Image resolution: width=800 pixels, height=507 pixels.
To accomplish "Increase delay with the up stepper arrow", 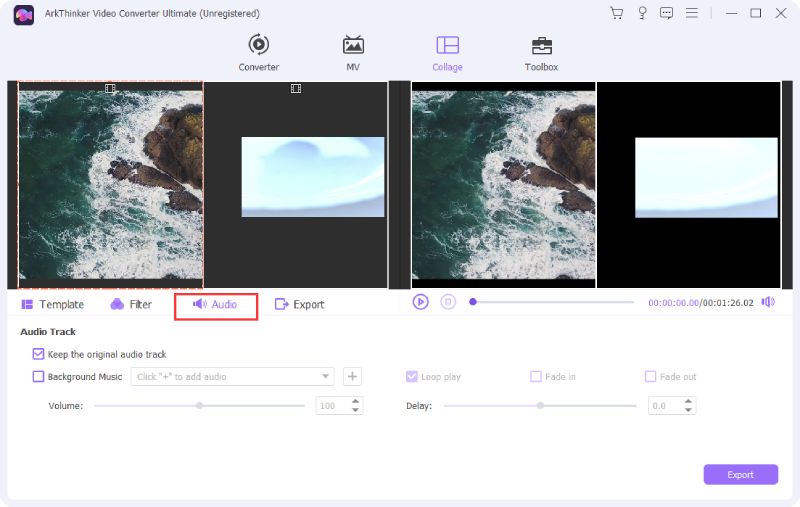I will pos(688,401).
